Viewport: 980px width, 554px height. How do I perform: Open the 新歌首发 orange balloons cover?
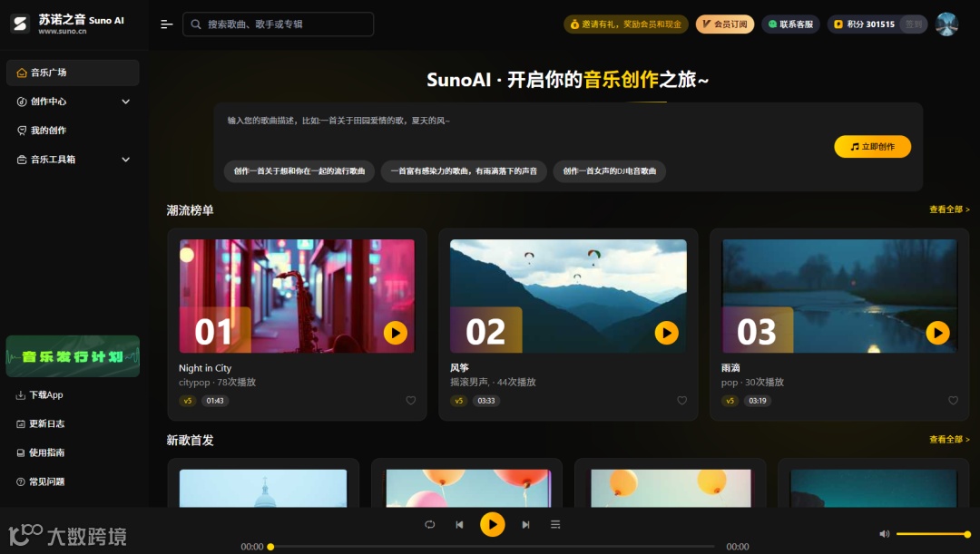671,489
